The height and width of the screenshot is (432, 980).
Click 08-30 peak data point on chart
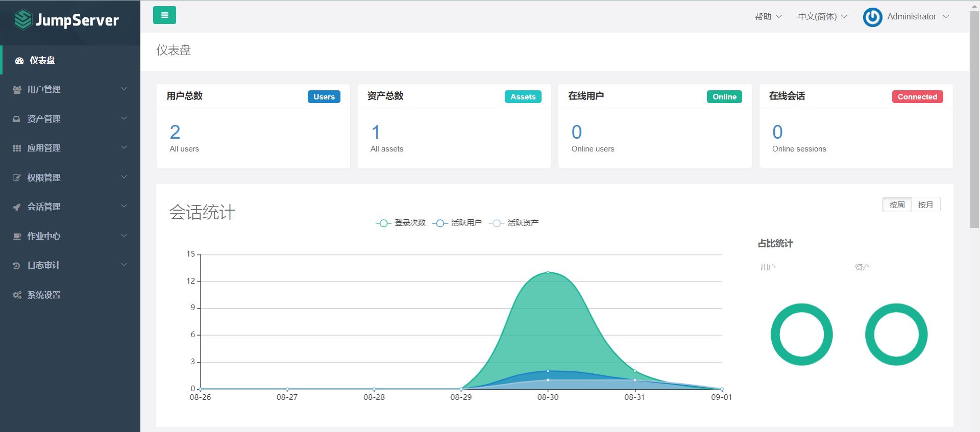click(x=548, y=272)
